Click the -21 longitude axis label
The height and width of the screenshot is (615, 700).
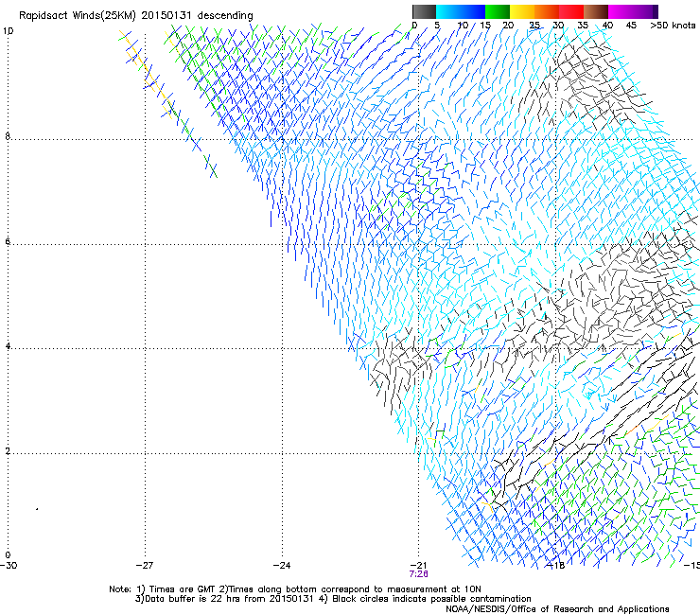pyautogui.click(x=418, y=565)
